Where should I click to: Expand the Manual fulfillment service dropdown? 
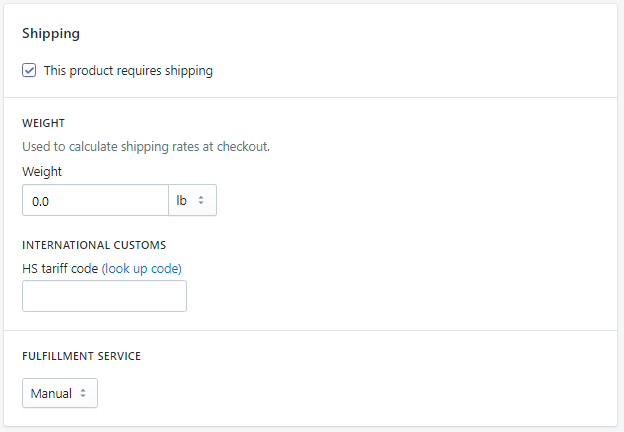tap(60, 393)
